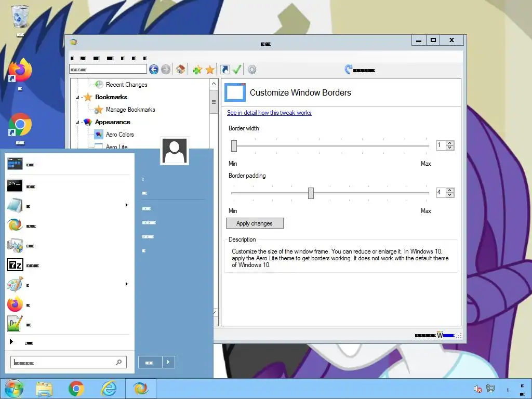Click the grey forward navigation arrow
This screenshot has width=532, height=399.
(x=166, y=70)
